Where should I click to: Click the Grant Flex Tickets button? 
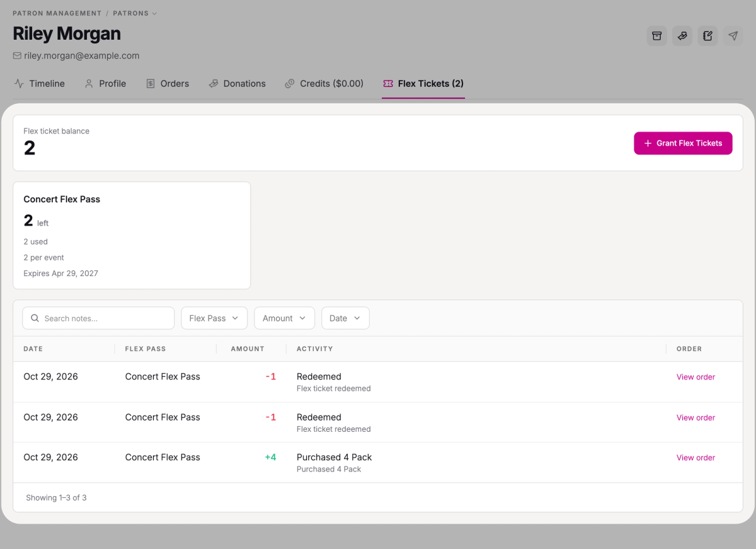click(x=683, y=143)
